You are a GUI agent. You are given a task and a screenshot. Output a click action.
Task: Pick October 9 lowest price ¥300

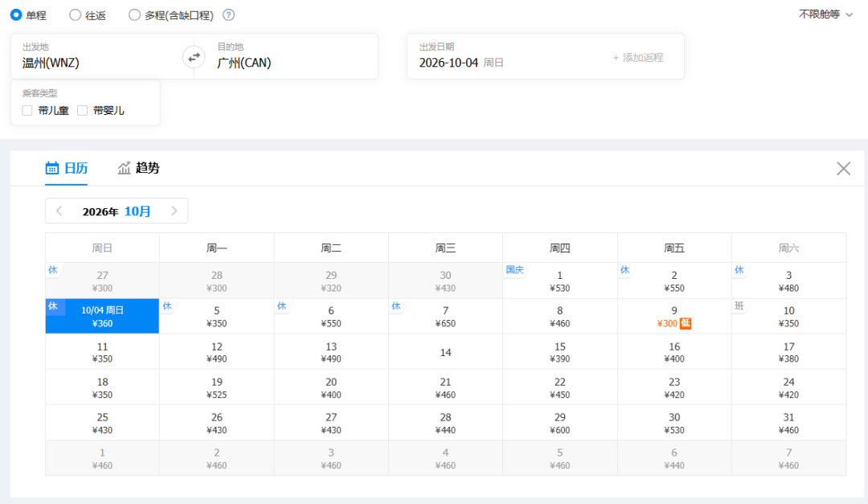pyautogui.click(x=674, y=316)
